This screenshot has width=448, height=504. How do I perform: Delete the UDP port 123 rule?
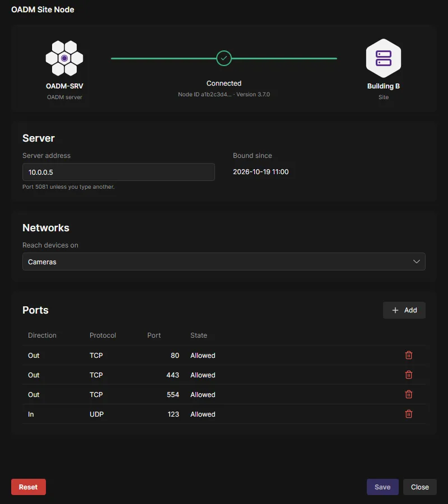click(x=408, y=414)
